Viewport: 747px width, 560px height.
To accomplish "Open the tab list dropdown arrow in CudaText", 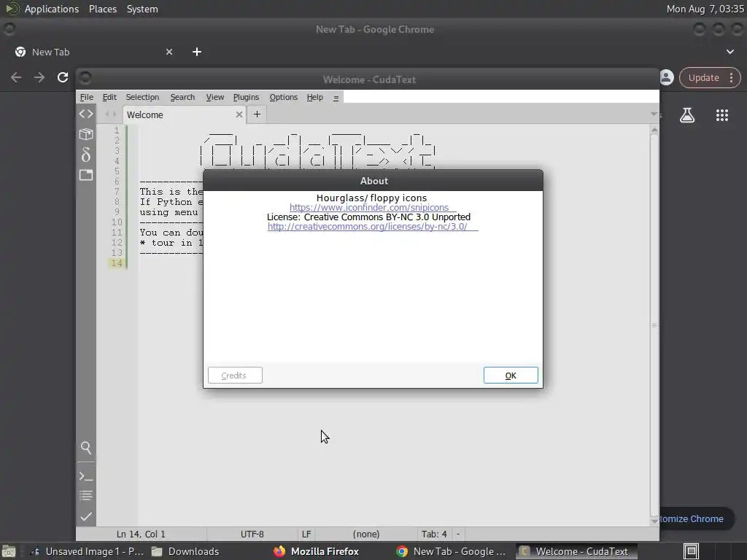I will click(654, 114).
